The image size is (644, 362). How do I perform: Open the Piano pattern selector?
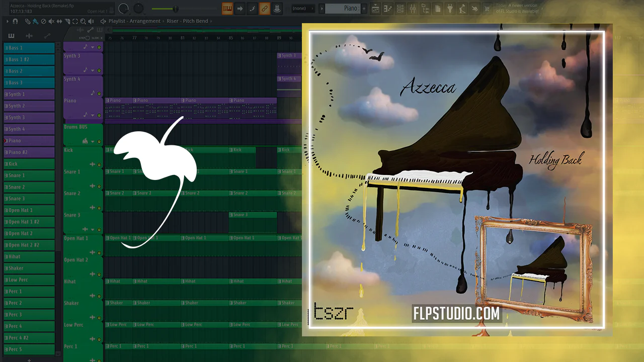pyautogui.click(x=343, y=9)
